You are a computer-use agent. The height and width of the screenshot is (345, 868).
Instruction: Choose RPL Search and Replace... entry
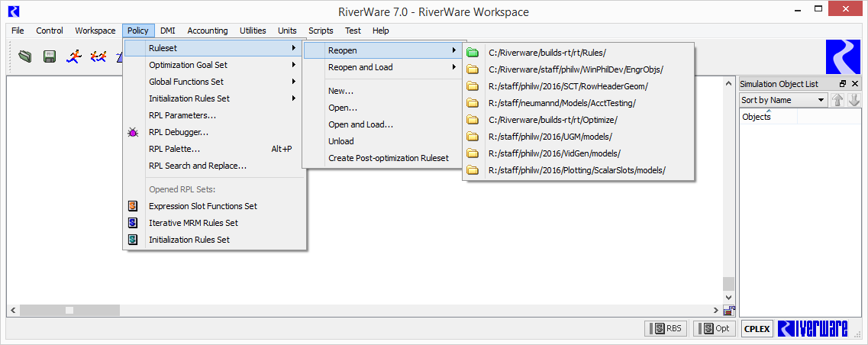tap(215, 166)
